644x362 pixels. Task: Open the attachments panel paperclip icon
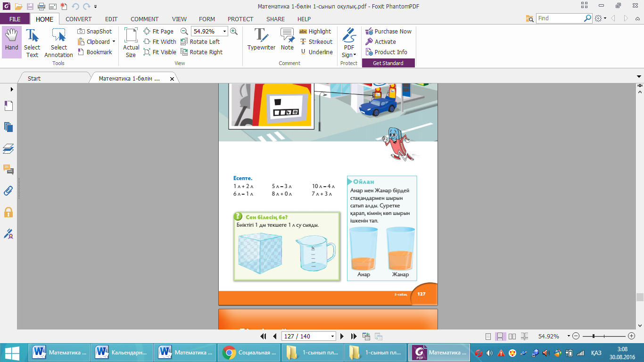tap(8, 191)
